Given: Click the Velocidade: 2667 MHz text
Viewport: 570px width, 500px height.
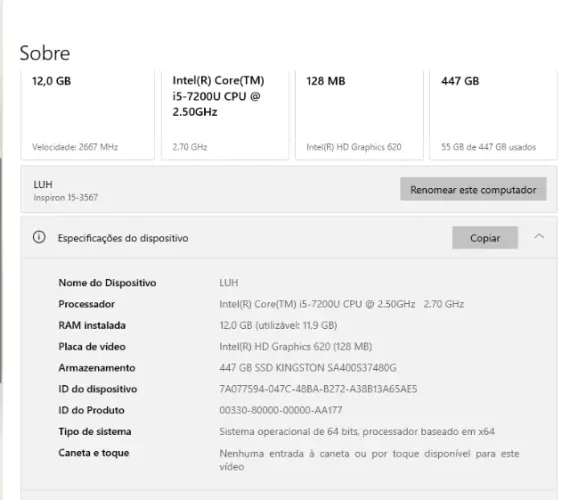Looking at the screenshot, I should 75,147.
